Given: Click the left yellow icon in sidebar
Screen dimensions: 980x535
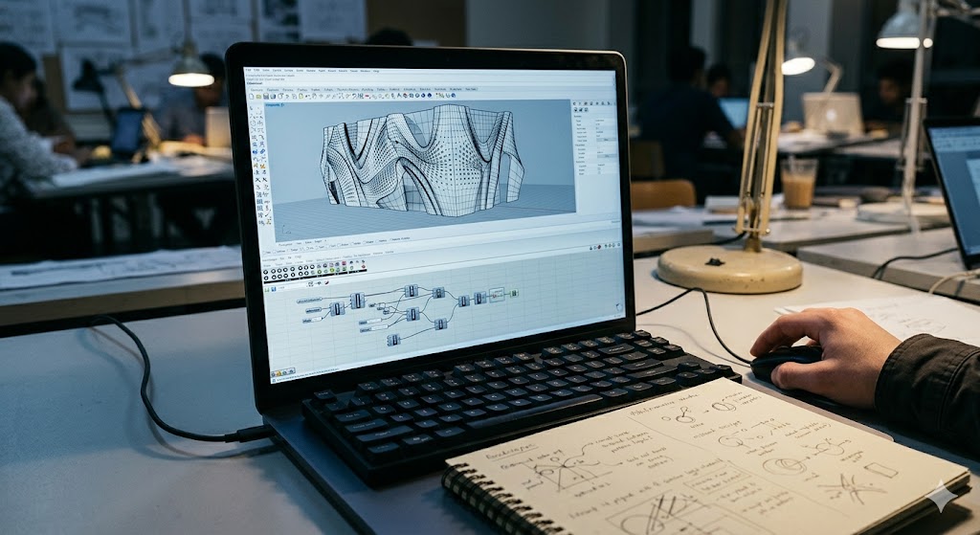Looking at the screenshot, I should (256, 166).
